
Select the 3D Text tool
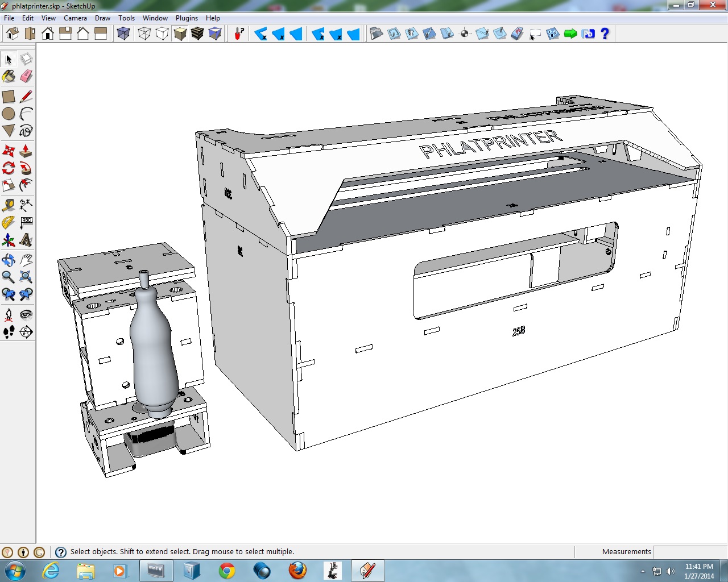coord(26,240)
